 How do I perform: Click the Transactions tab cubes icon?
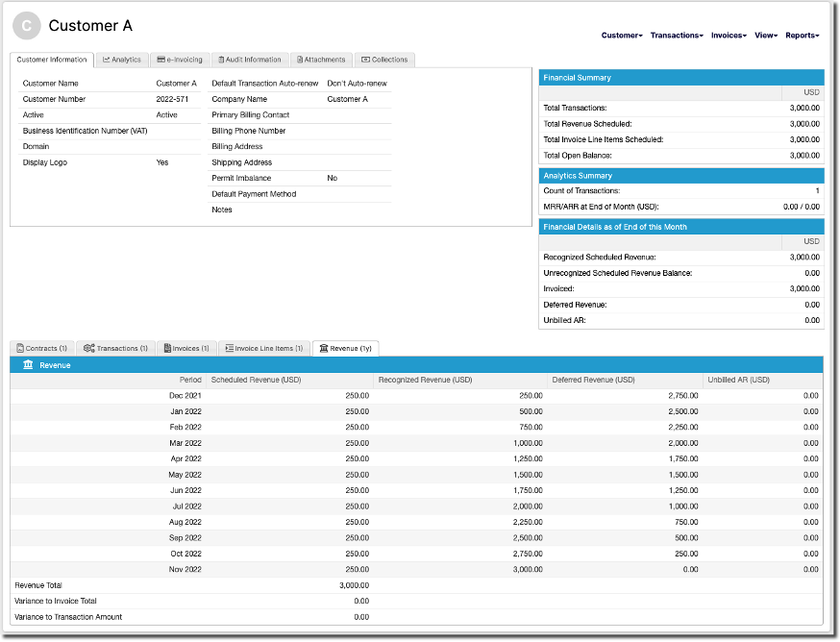(x=89, y=348)
